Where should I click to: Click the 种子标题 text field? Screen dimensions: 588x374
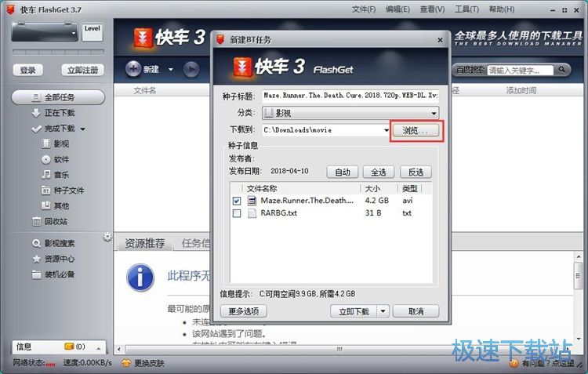[x=350, y=96]
